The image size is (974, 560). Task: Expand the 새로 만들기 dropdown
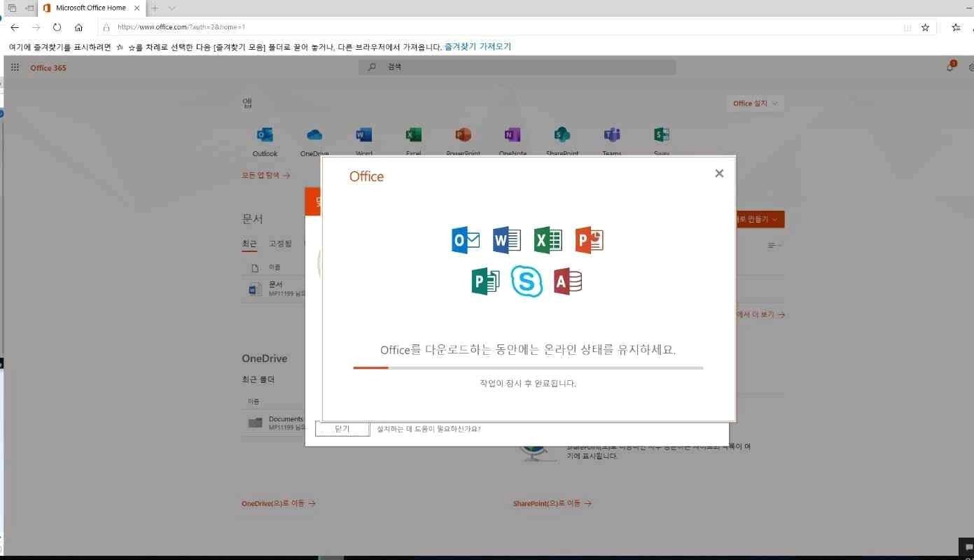click(x=759, y=219)
